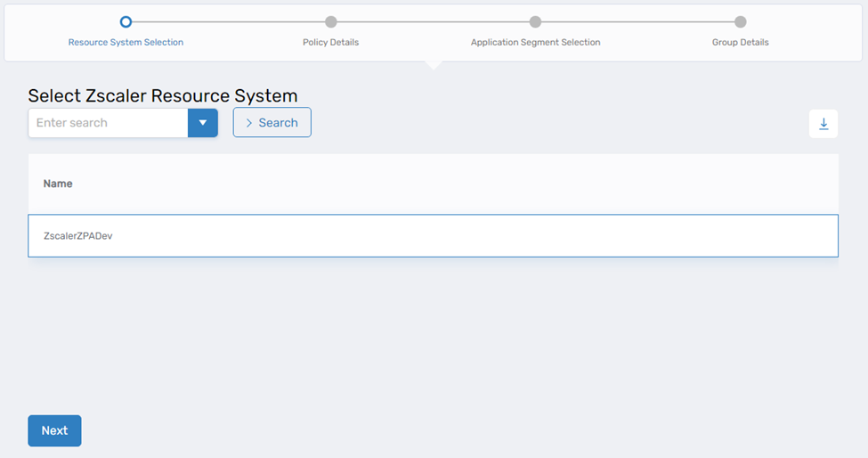Click progress line between Application Segment and Group Details
This screenshot has width=868, height=458.
coord(637,21)
